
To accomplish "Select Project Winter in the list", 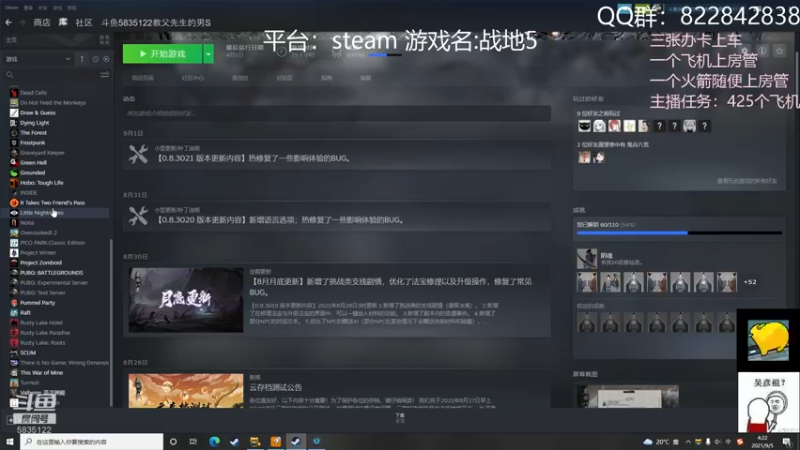I will (x=38, y=253).
